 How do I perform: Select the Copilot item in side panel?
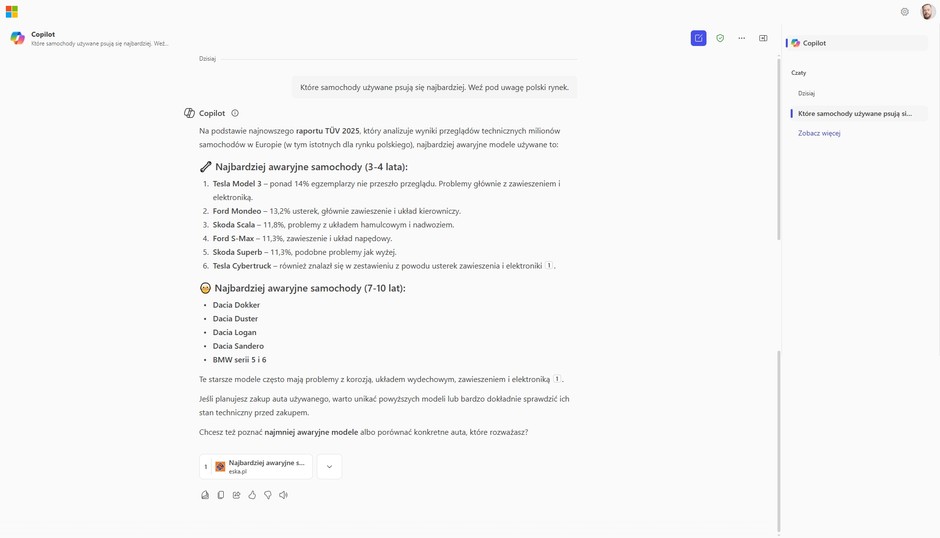coord(857,43)
